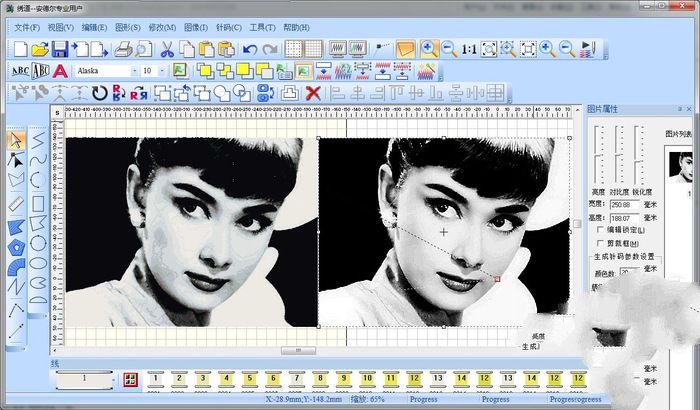700x410 pixels.
Task: Select thread color spool 1
Action: 155,380
